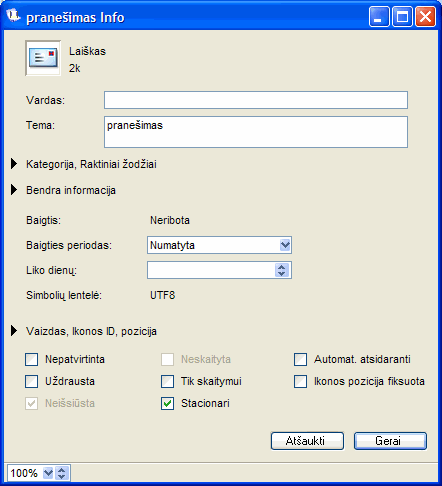The image size is (442, 486).
Task: Expand Vaizdas, Ikonos ID, pozicija section
Action: 14,331
